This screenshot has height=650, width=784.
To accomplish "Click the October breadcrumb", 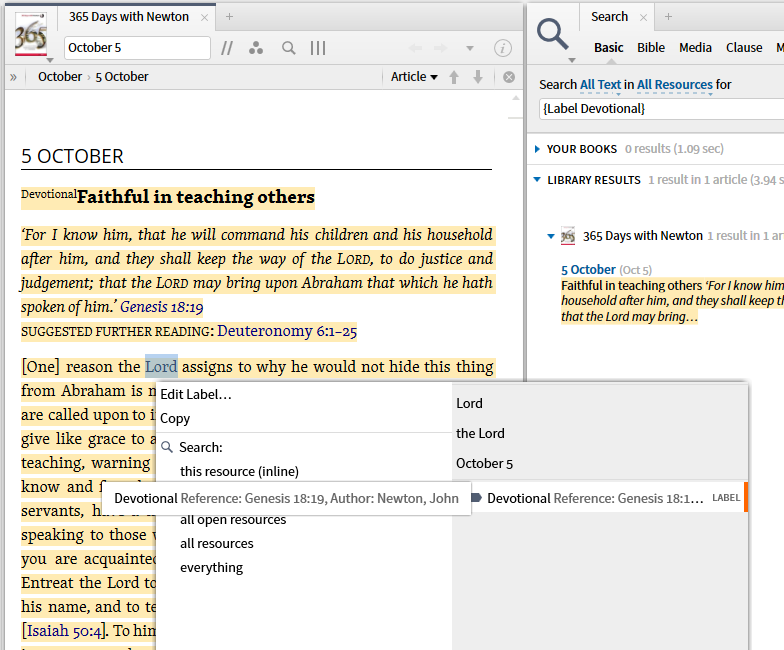I will tap(60, 76).
